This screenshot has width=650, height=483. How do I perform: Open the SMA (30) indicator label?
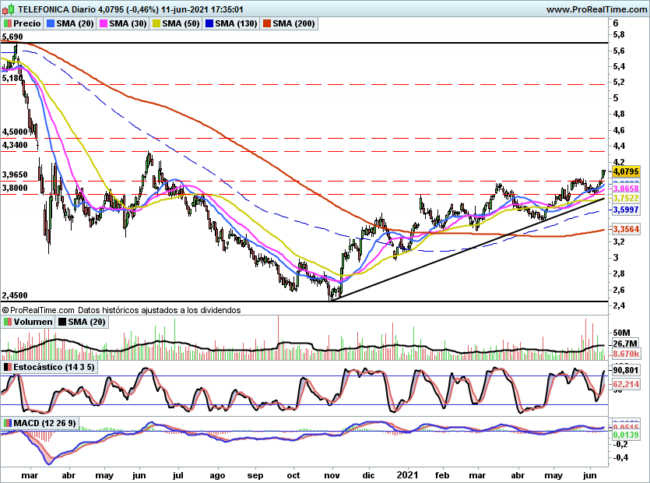pos(128,24)
